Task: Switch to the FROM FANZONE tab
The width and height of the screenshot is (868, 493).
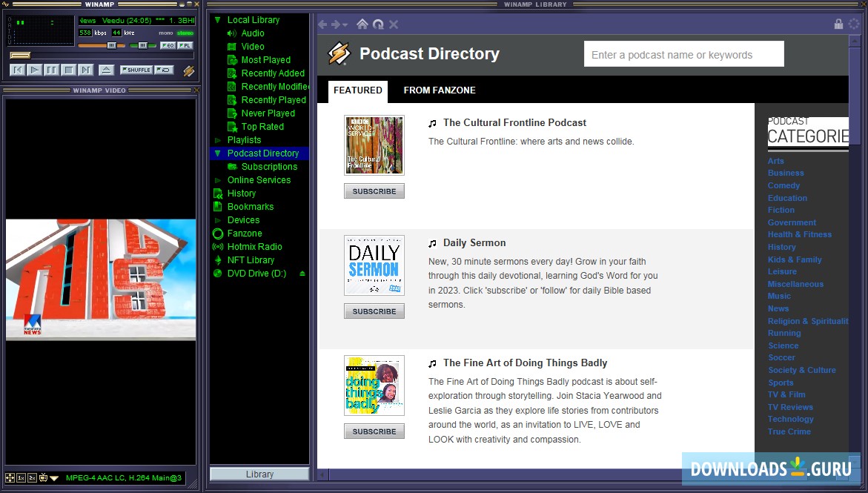Action: [x=440, y=90]
